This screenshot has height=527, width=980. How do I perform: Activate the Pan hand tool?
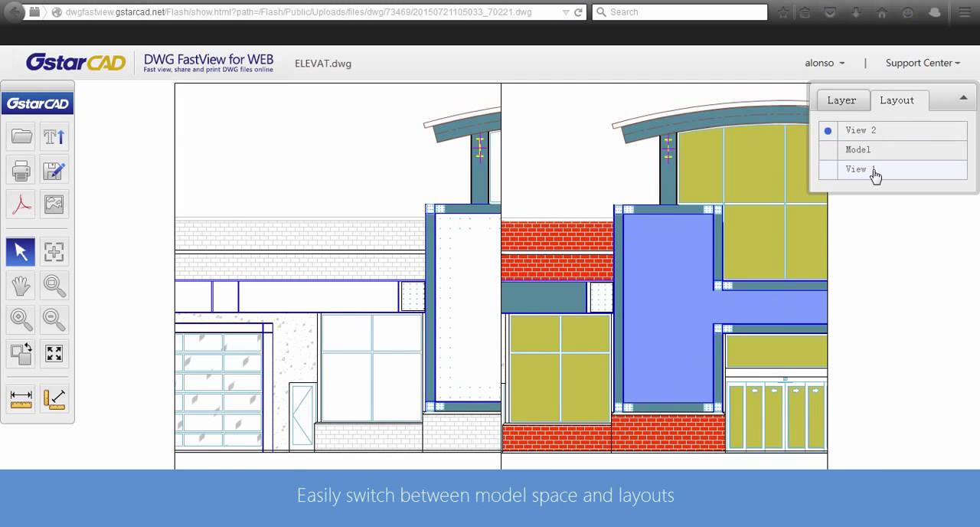pyautogui.click(x=21, y=286)
